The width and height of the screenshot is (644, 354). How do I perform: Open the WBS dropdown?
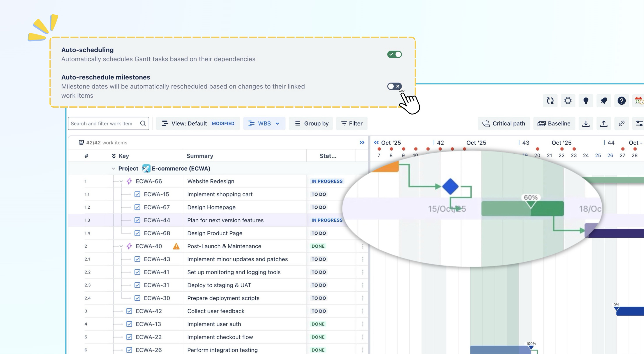[x=264, y=123]
